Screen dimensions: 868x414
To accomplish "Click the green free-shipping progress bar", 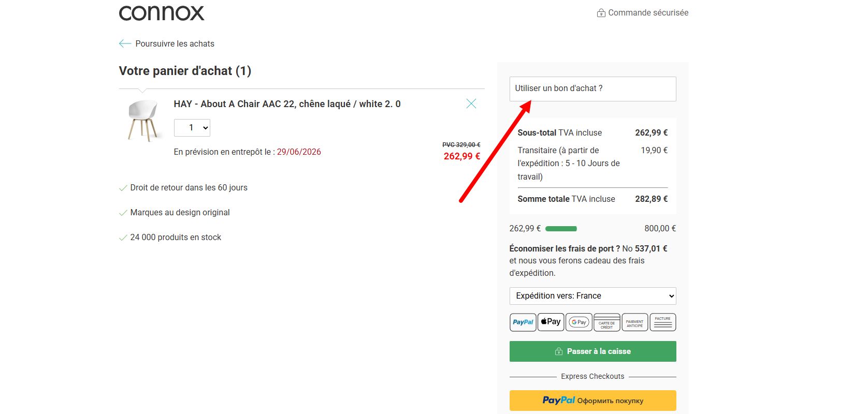I will coord(561,229).
